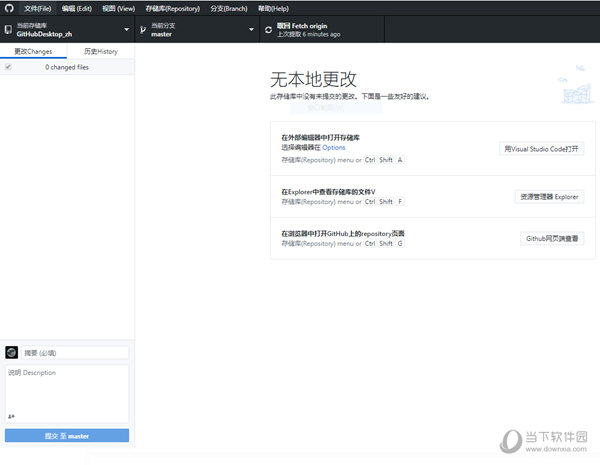
Task: Click the view files in Explorer title
Action: (x=328, y=192)
